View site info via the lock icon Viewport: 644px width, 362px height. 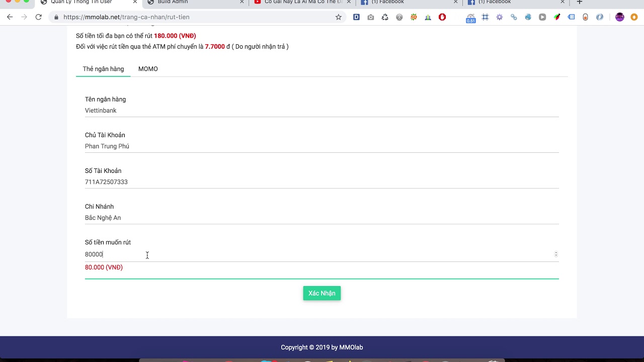(56, 17)
